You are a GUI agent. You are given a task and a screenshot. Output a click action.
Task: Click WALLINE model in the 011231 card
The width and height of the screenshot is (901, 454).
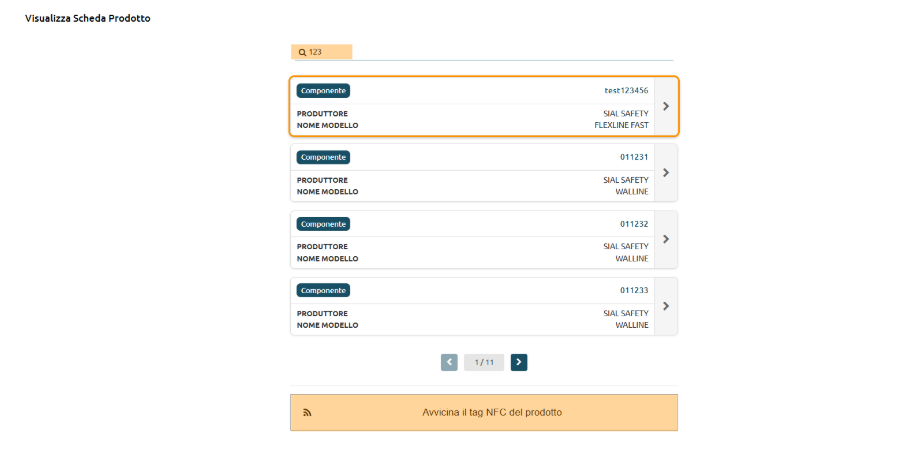click(632, 191)
